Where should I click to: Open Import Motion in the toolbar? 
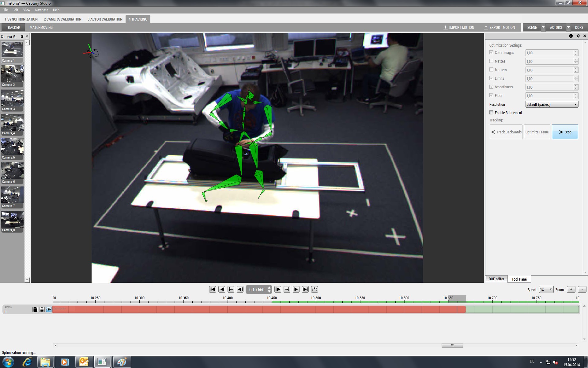click(459, 27)
